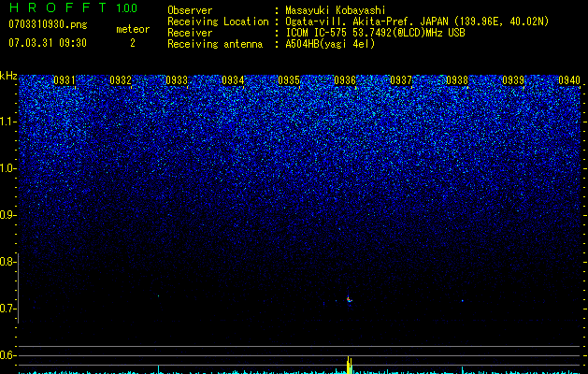This screenshot has width=588, height=374.
Task: Click time marker 0935
Action: coord(289,80)
